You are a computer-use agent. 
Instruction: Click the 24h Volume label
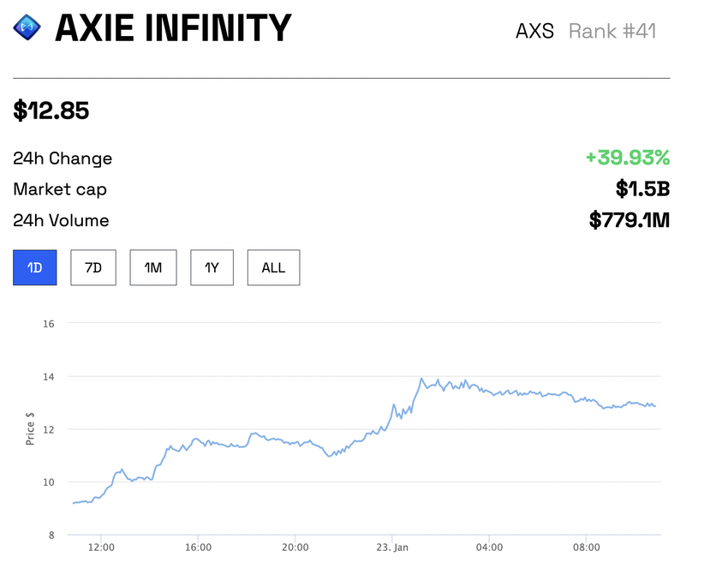pos(60,220)
